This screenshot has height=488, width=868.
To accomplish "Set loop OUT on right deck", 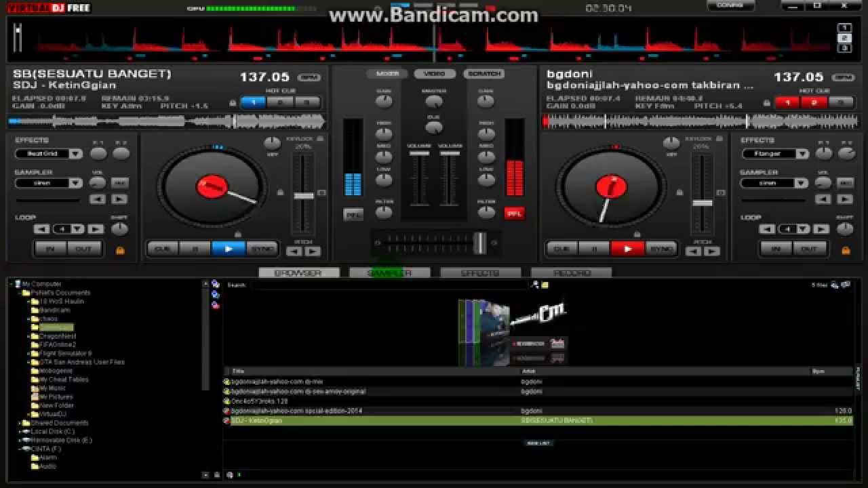I will (808, 249).
